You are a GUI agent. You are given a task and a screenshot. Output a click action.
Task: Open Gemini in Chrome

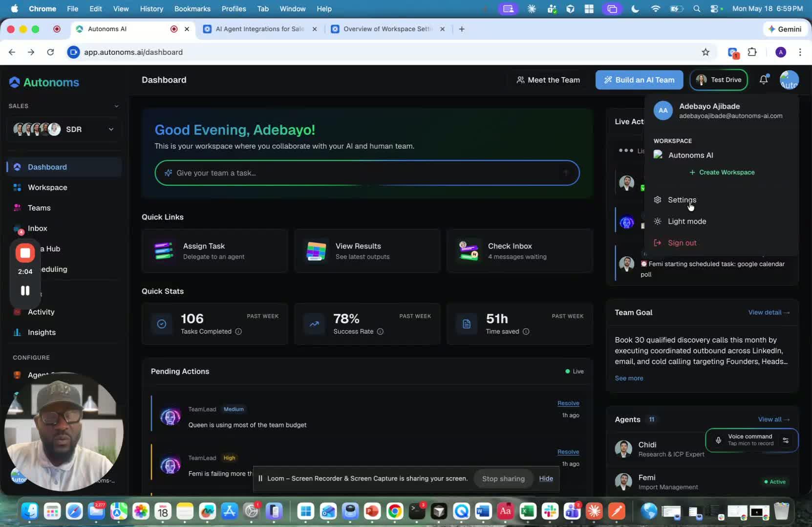tap(785, 29)
